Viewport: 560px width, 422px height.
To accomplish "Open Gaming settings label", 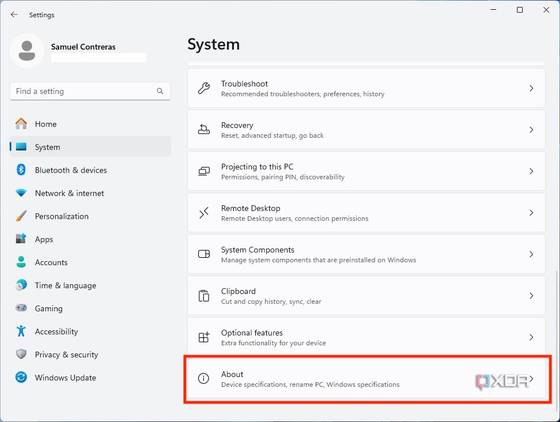I will [x=49, y=308].
